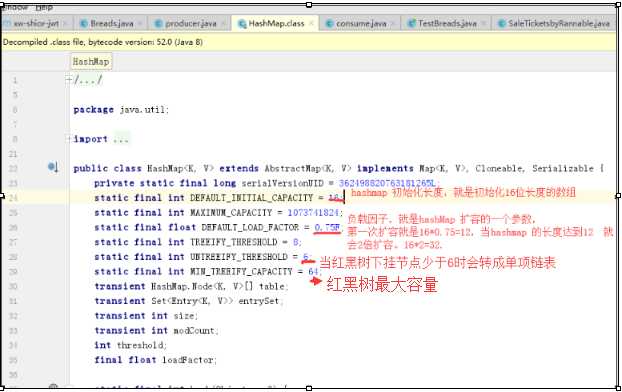
Task: Open the TestBreads.java tab
Action: tap(447, 23)
